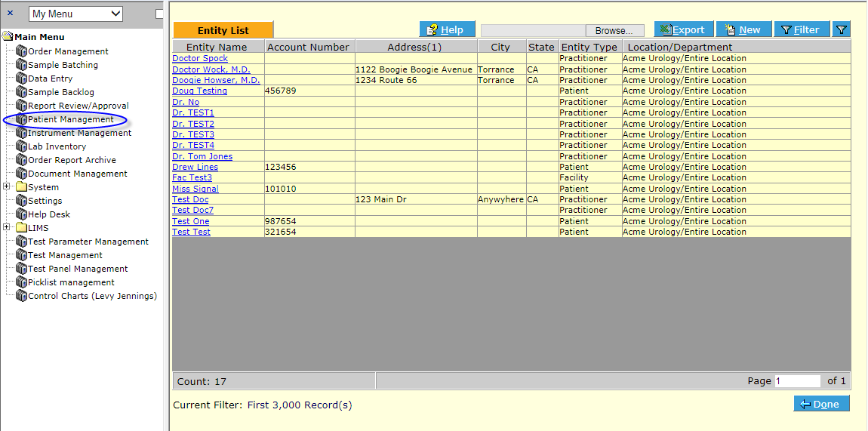Open the Doctor Spock entity link

coord(200,58)
